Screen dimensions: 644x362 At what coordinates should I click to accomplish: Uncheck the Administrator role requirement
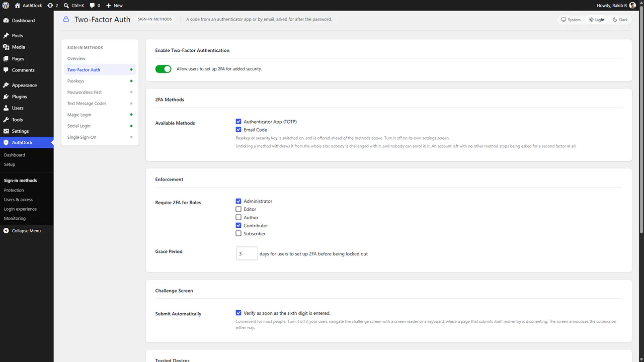pos(238,201)
